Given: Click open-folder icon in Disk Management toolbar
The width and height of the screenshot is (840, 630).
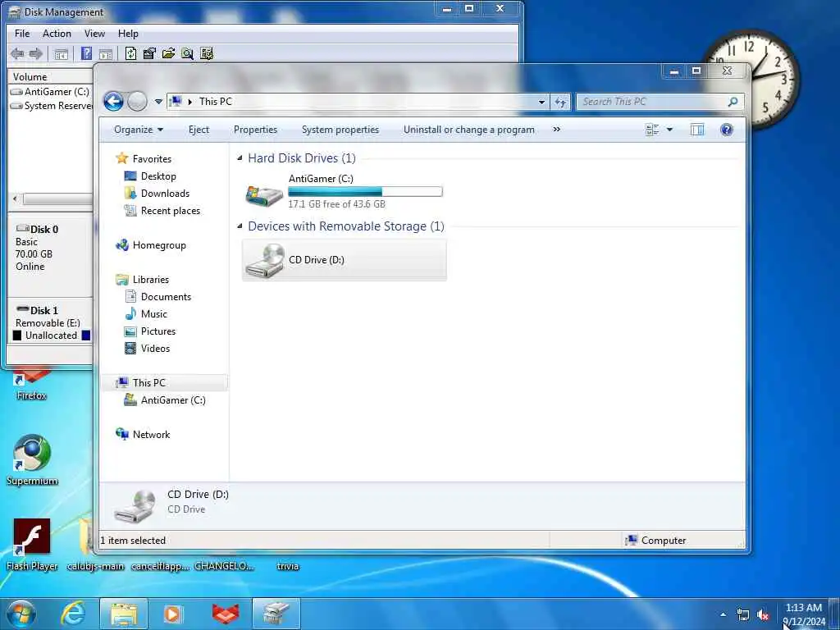Looking at the screenshot, I should tap(168, 53).
